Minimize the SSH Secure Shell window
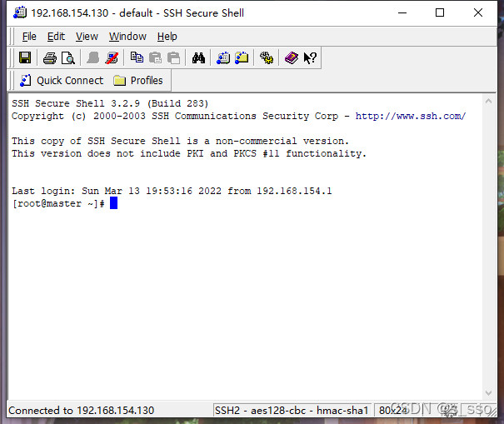The image size is (504, 424). tap(402, 12)
